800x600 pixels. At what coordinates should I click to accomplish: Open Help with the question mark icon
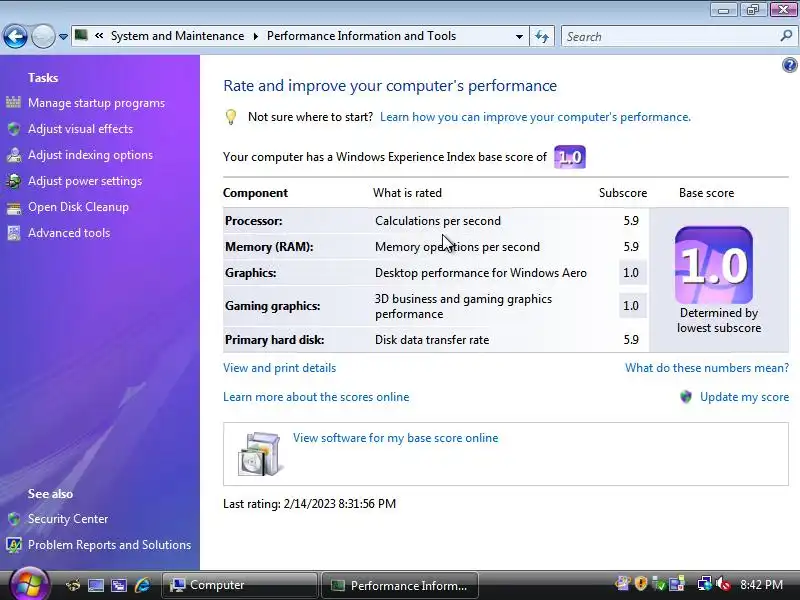789,65
